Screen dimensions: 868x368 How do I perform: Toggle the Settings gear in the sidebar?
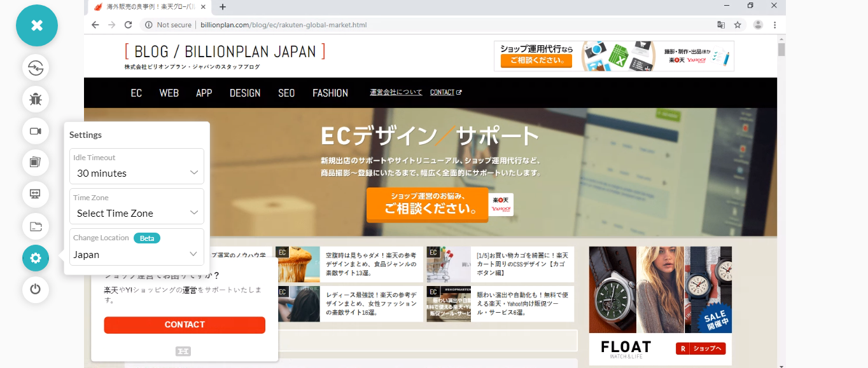point(36,258)
